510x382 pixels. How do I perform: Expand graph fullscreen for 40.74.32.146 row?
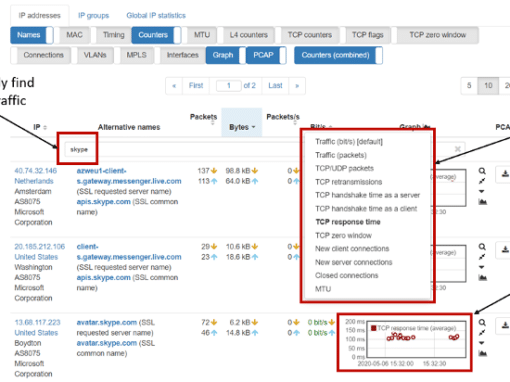482,181
